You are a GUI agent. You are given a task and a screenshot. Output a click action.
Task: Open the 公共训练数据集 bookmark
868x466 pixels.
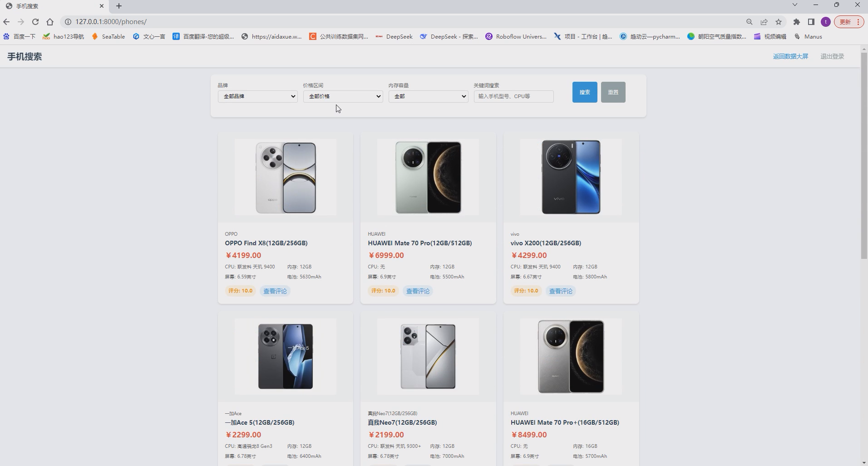pos(339,36)
